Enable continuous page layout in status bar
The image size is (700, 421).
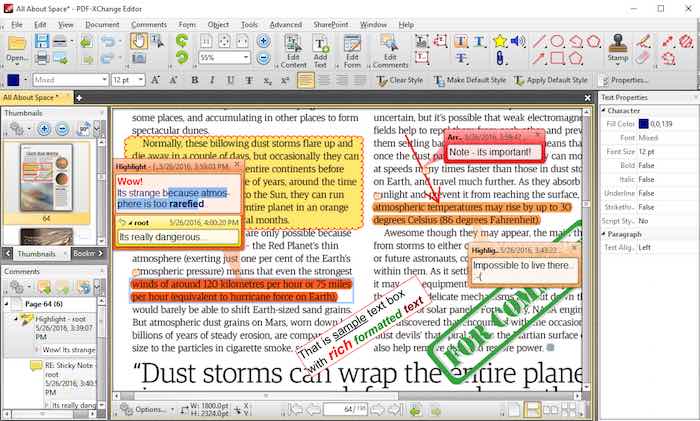[532, 409]
